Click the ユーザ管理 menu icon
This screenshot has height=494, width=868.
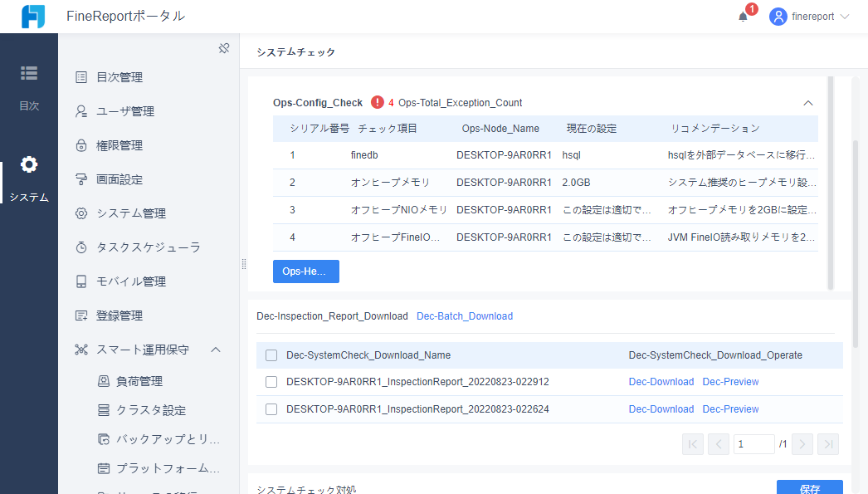tap(81, 111)
